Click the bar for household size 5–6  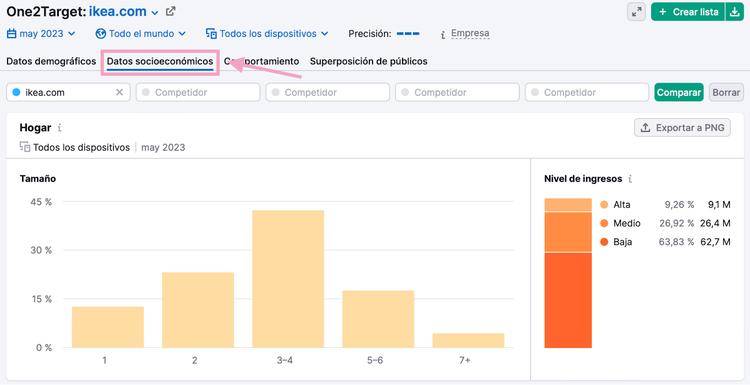pos(378,319)
